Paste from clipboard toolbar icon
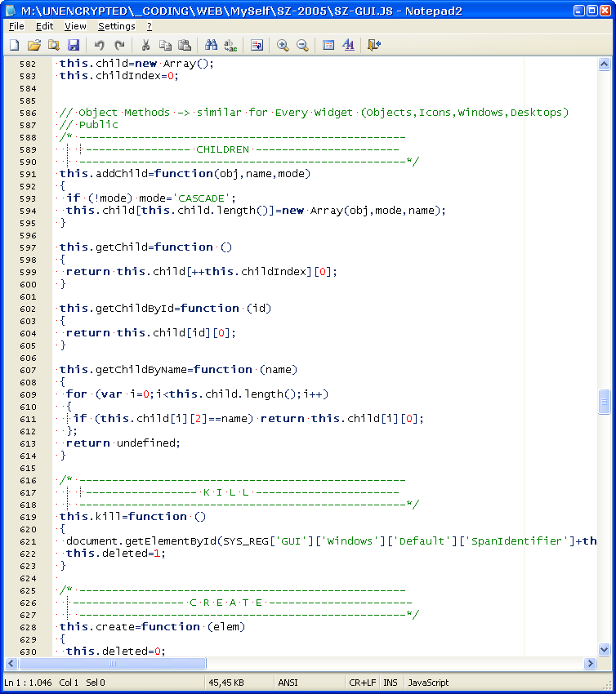This screenshot has height=694, width=616. pyautogui.click(x=184, y=45)
